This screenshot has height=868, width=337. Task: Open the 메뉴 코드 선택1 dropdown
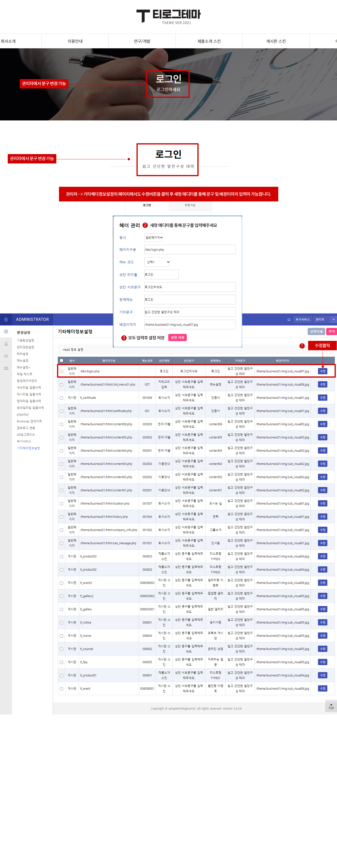pos(157,262)
